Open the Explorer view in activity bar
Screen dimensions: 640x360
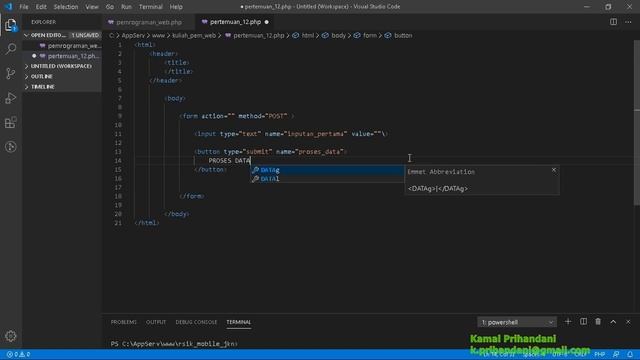11,25
